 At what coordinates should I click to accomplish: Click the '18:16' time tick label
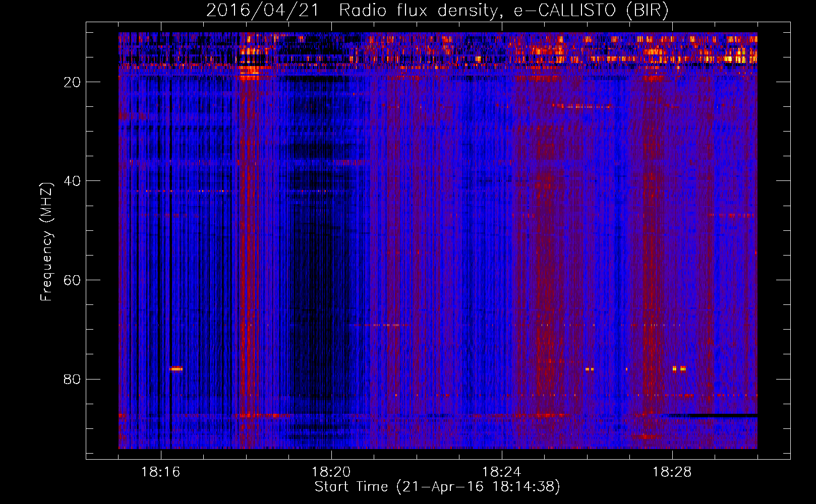point(161,472)
